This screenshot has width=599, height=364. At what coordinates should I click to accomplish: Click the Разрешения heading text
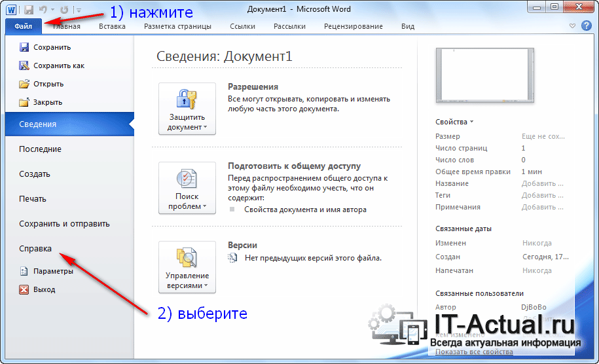(x=253, y=86)
